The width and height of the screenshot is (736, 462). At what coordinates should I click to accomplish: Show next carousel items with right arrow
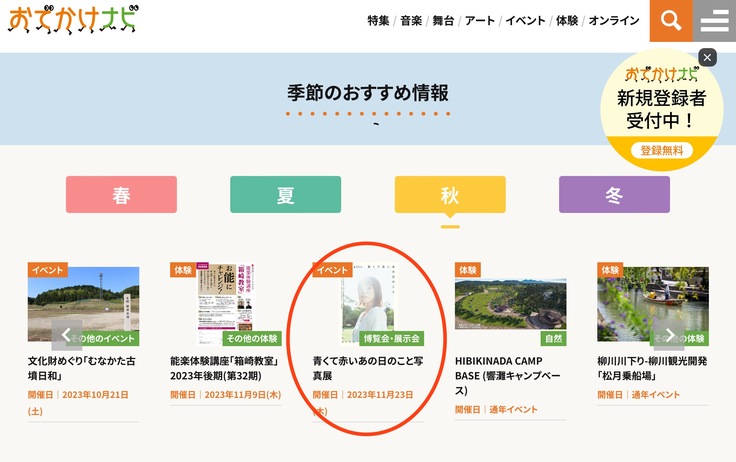tap(668, 335)
